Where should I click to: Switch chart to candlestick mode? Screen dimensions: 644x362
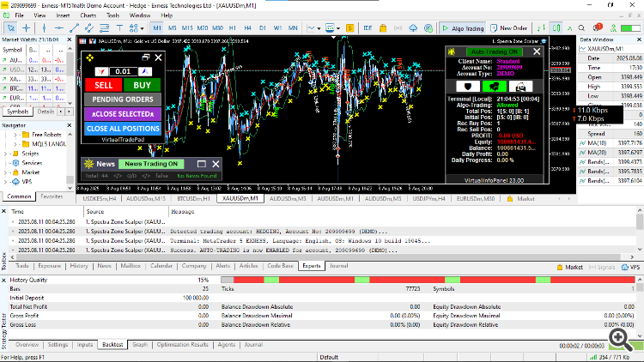(556, 28)
